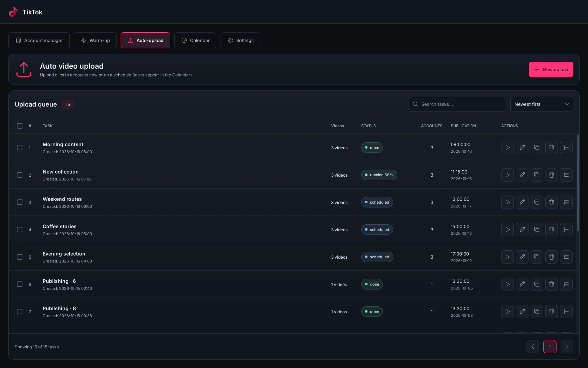This screenshot has height=368, width=588.
Task: Check the New collection row checkbox
Action: point(20,175)
